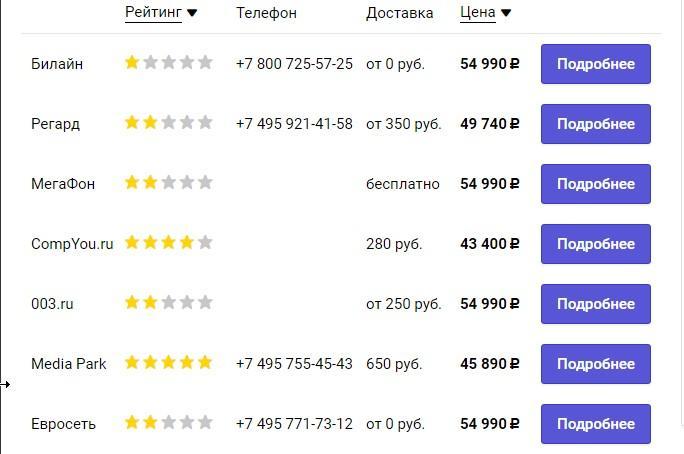View details of the МегаФон offer

pos(595,184)
